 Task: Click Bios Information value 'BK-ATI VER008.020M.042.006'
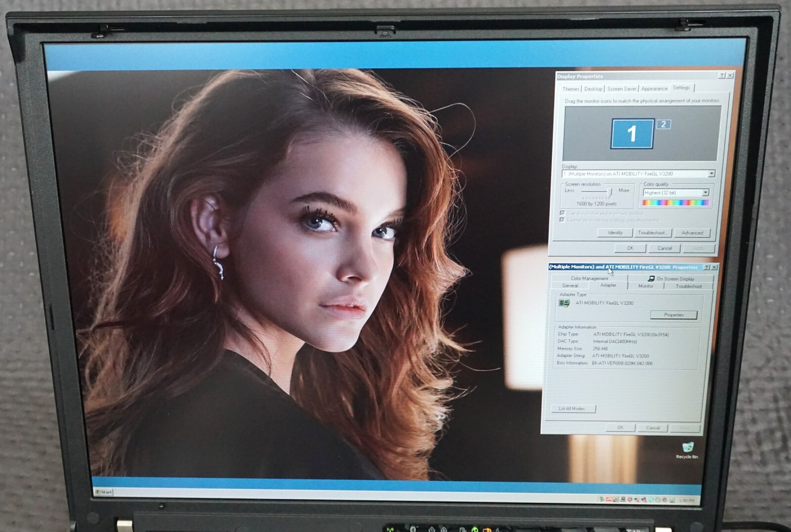[622, 363]
